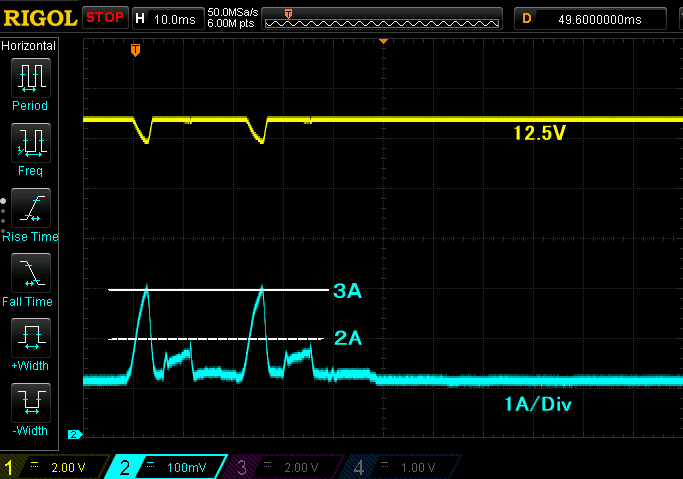Click the channel 2 ground level marker

(x=73, y=434)
